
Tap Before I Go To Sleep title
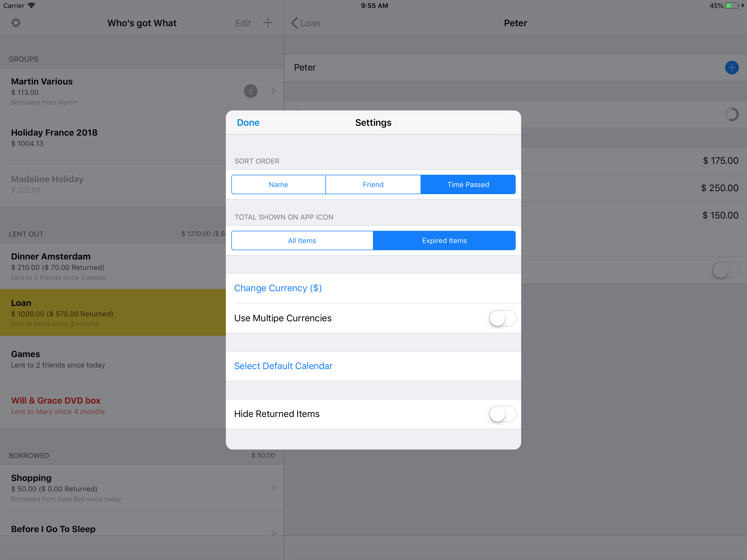(x=53, y=529)
